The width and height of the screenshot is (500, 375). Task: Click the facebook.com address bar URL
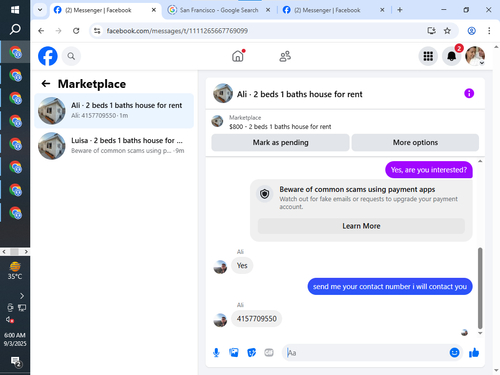177,31
